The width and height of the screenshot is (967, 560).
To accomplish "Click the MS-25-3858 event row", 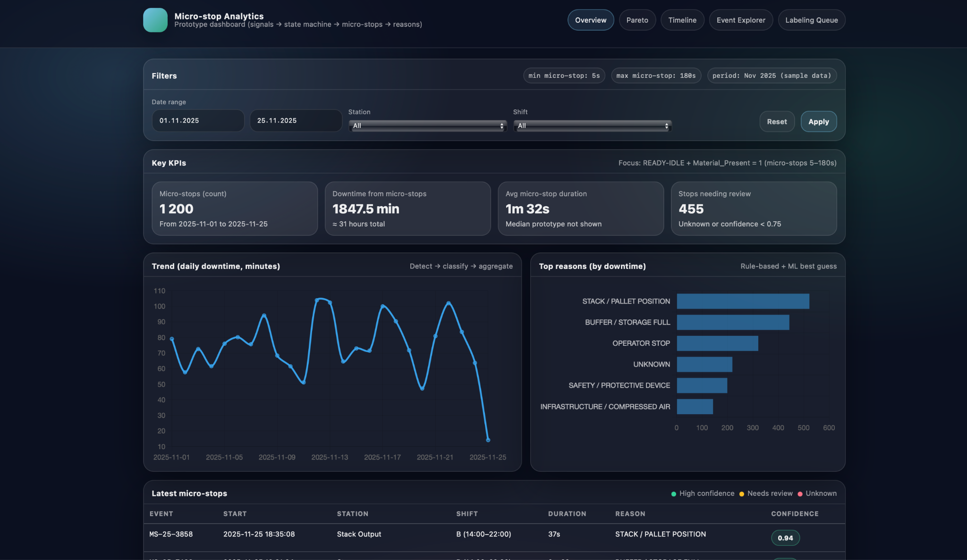I will [171, 534].
